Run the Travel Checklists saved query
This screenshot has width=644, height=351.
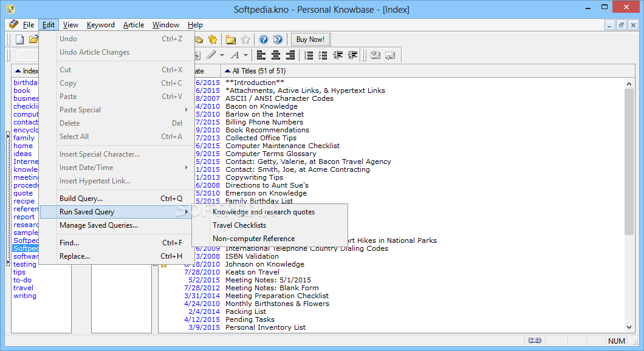270,225
